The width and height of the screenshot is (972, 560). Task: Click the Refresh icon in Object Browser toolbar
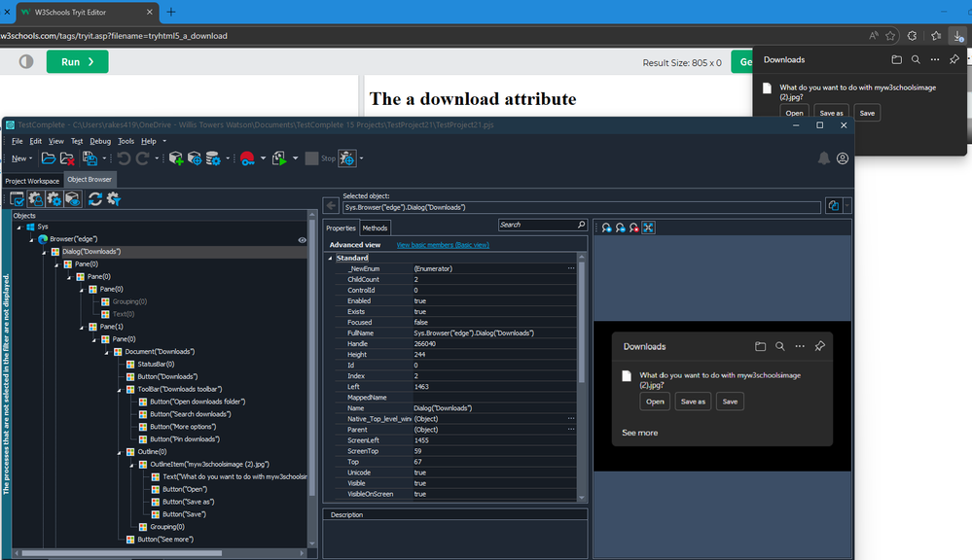pyautogui.click(x=95, y=198)
